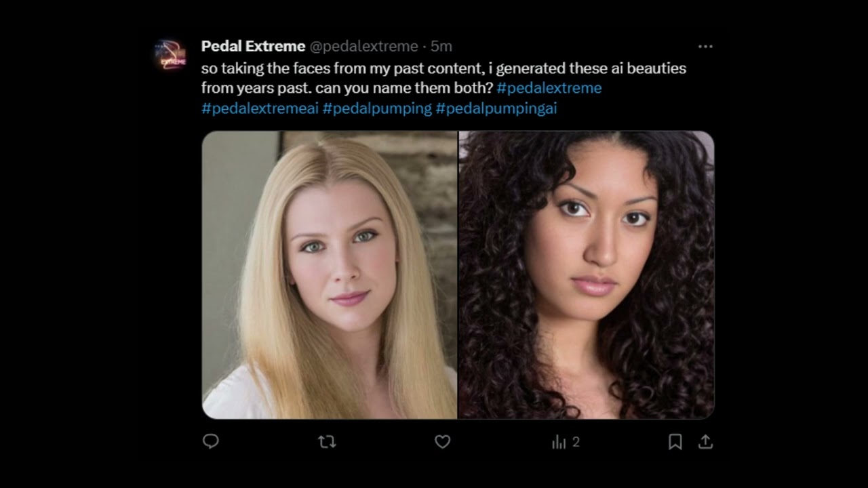Enlarge the blonde woman photo

pos(330,274)
